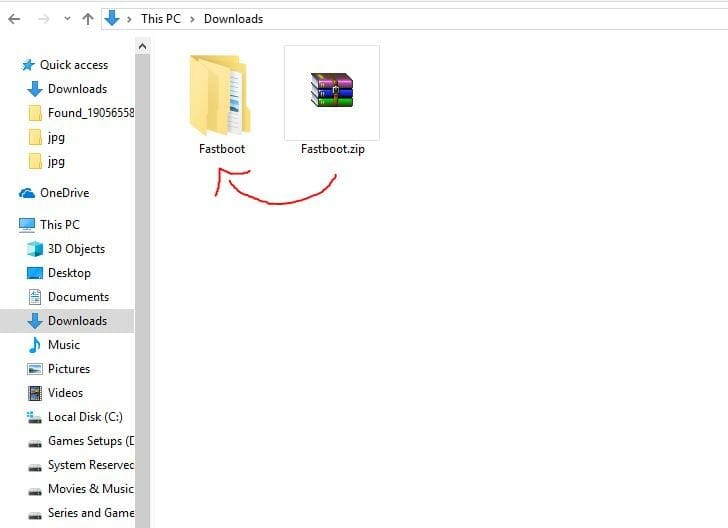Click Downloads in address bar breadcrumb
728x528 pixels.
pyautogui.click(x=233, y=19)
